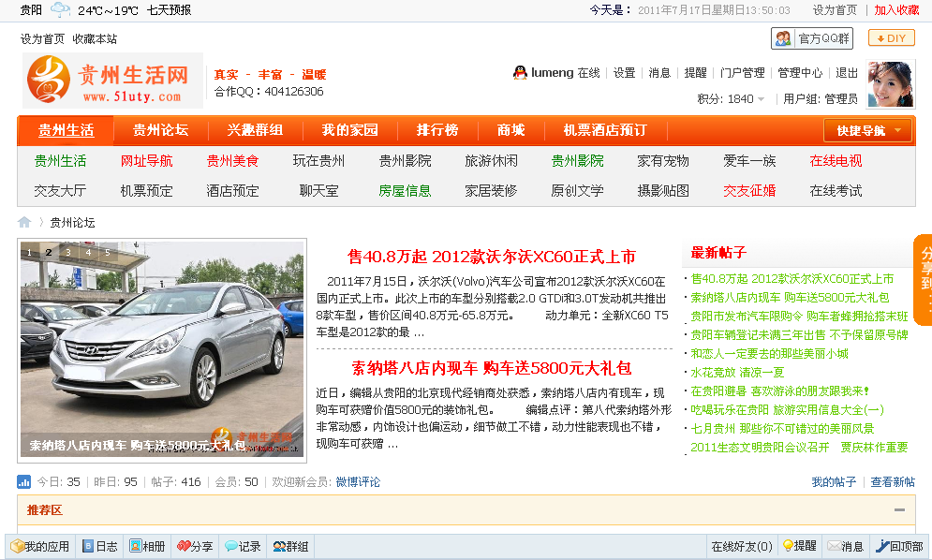Click the weather cloud icon beside 贵阳

point(60,9)
